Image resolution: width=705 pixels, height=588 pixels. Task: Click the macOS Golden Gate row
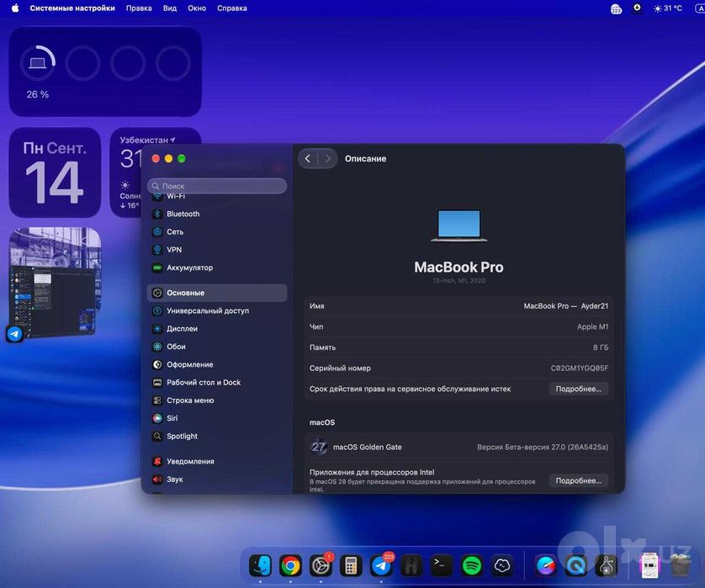click(459, 448)
